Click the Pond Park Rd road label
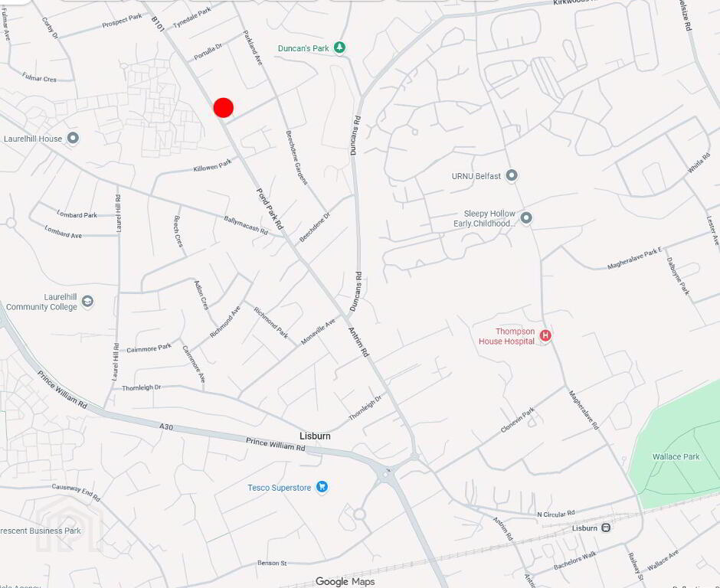720x588 pixels. (270, 209)
